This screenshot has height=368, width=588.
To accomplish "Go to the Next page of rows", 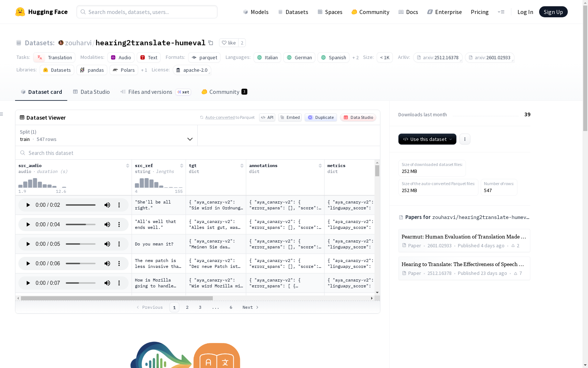I will click(251, 307).
